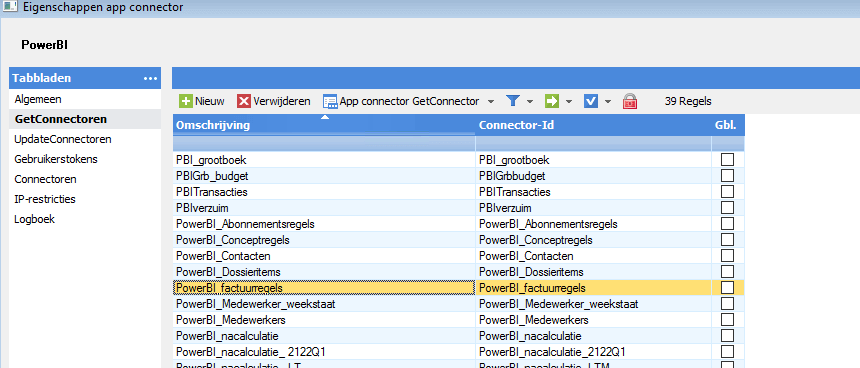Tick Gbl. checkbox for PowerBI_Medewerker_weekstaat
The width and height of the screenshot is (860, 368).
point(727,303)
